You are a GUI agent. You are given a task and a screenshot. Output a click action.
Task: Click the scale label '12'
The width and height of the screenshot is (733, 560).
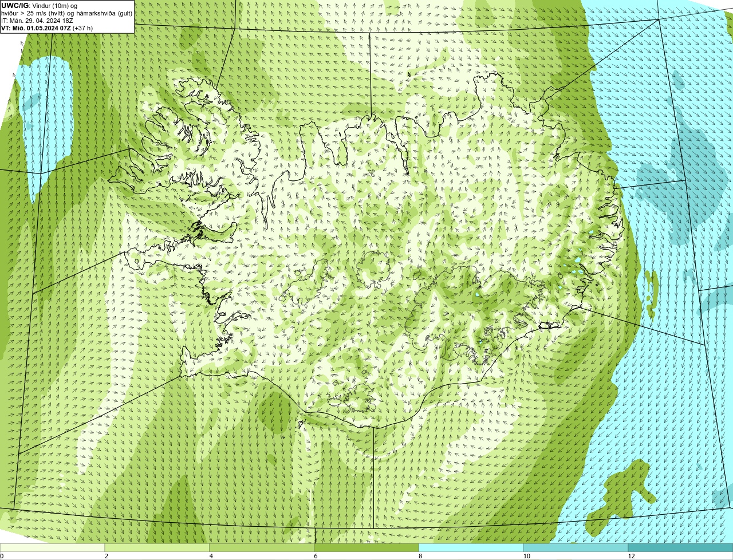click(x=631, y=556)
